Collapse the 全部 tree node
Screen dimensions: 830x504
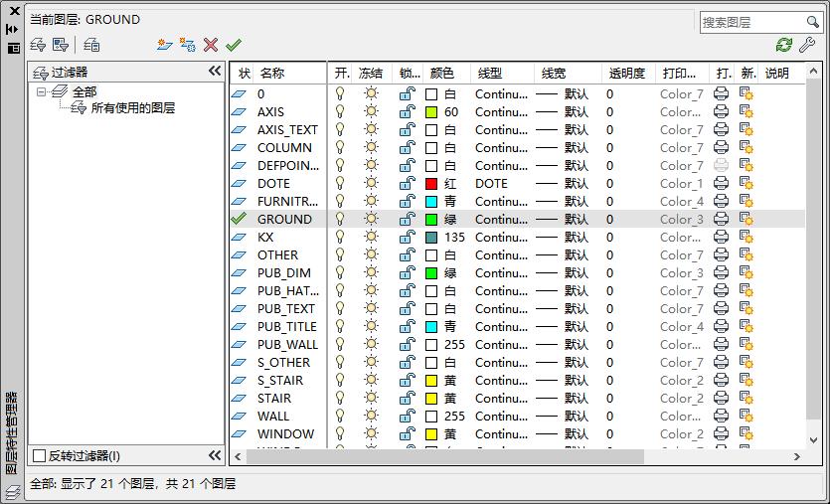click(42, 91)
